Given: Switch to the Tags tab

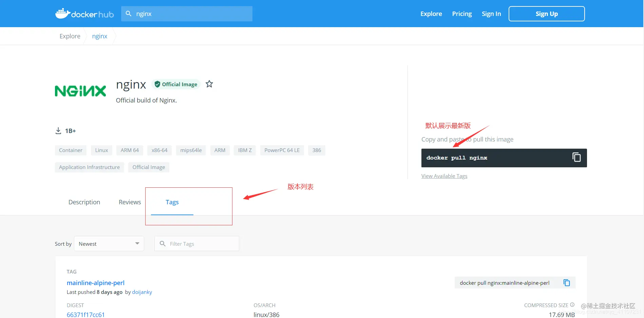Looking at the screenshot, I should [172, 202].
